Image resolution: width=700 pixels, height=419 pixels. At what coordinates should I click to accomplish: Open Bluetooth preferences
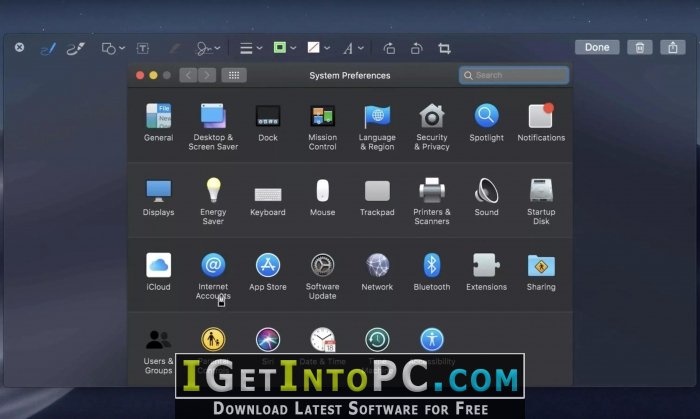click(432, 271)
